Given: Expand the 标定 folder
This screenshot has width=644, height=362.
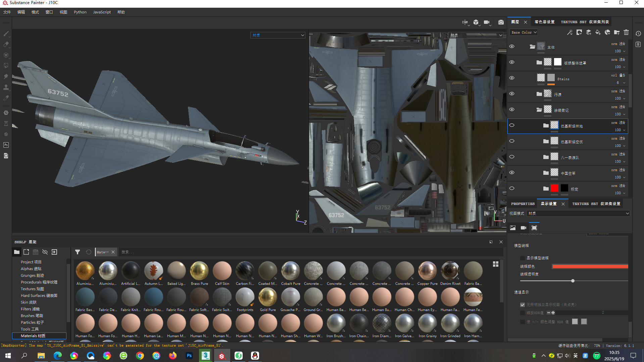Looking at the screenshot, I should click(546, 189).
